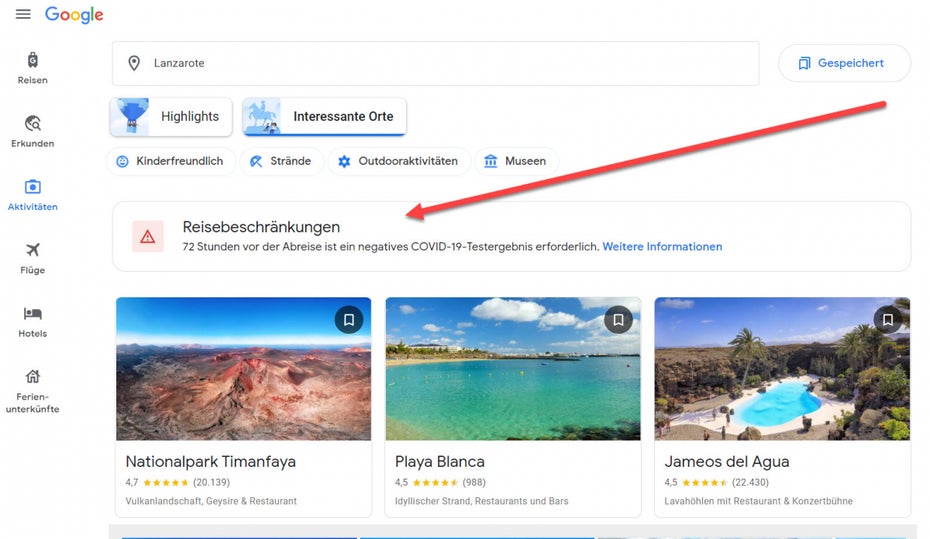Open Erkunden in the sidebar

click(33, 132)
